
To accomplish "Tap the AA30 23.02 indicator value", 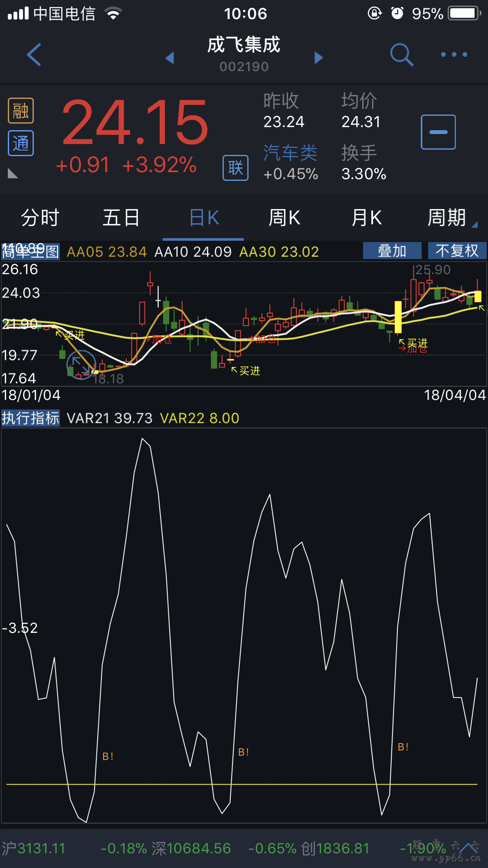I will click(279, 252).
